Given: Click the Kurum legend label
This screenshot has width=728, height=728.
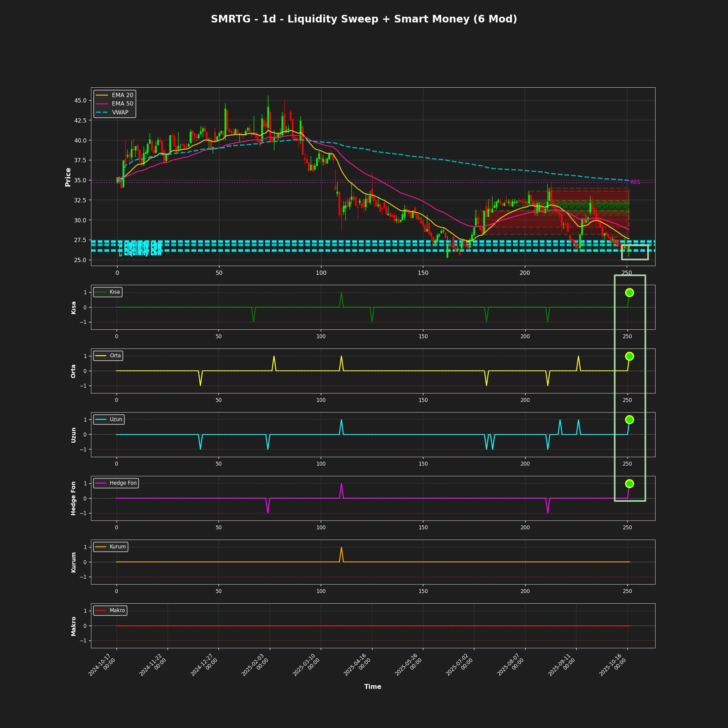Looking at the screenshot, I should (x=118, y=547).
